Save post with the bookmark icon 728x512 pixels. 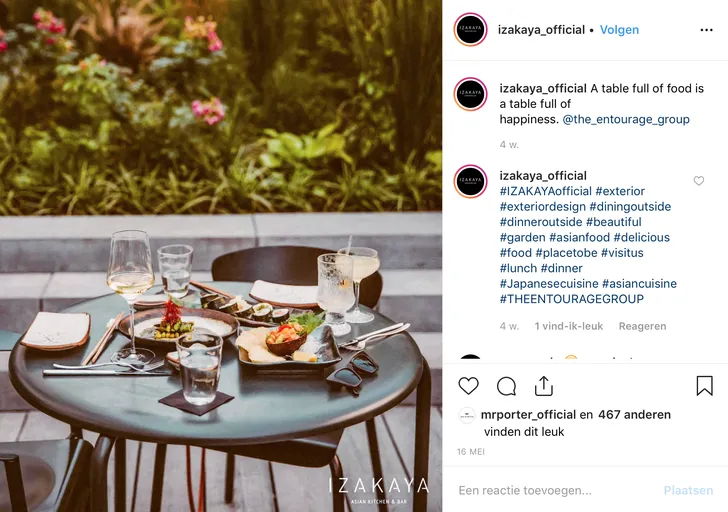[x=704, y=386]
